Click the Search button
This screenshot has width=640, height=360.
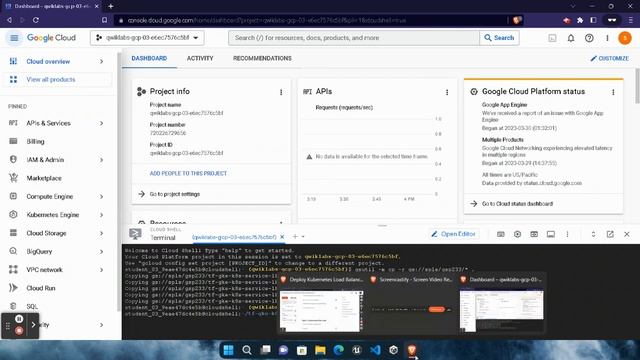coord(499,38)
